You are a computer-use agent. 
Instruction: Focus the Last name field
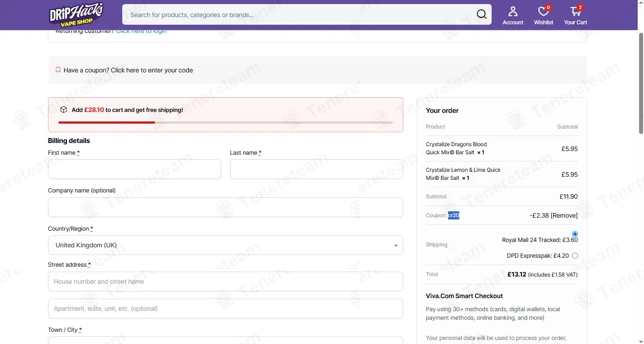point(316,170)
